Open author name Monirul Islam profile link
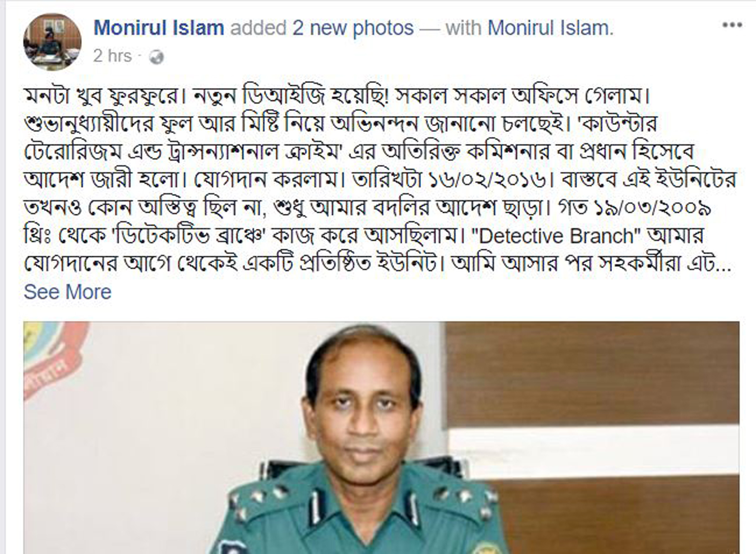The height and width of the screenshot is (554, 756). 159,27
